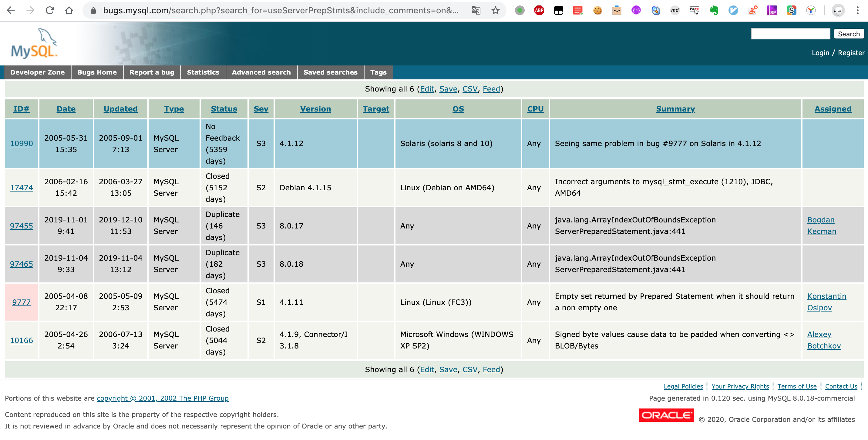868x440 pixels.
Task: Open bug 17474
Action: tap(22, 188)
